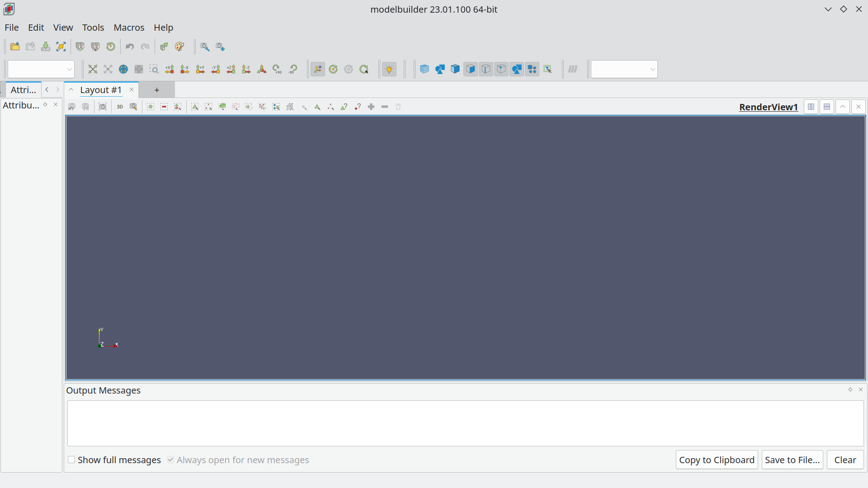Split RenderView1 horizontally

point(811,107)
